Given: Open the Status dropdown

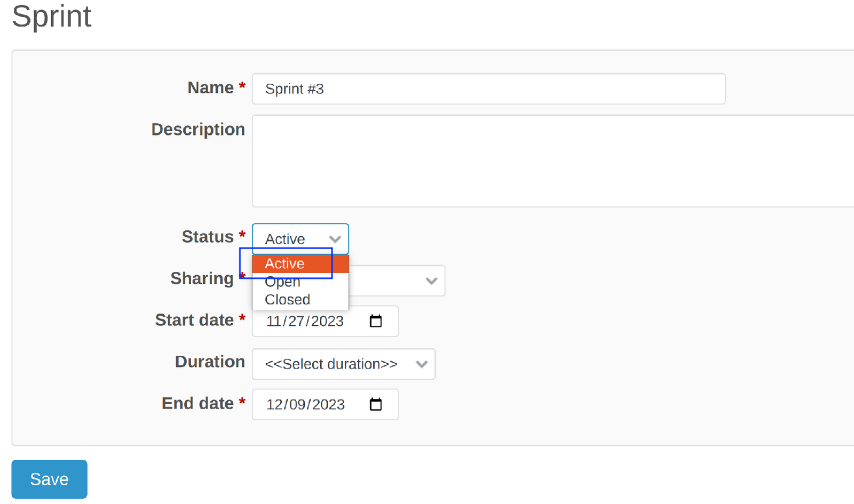Looking at the screenshot, I should [x=300, y=239].
